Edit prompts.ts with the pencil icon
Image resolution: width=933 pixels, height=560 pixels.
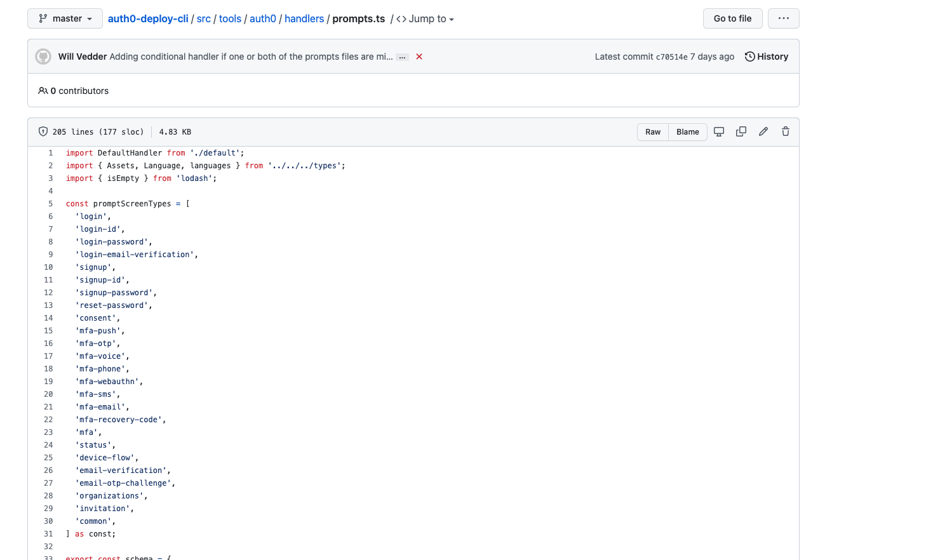[x=763, y=131]
